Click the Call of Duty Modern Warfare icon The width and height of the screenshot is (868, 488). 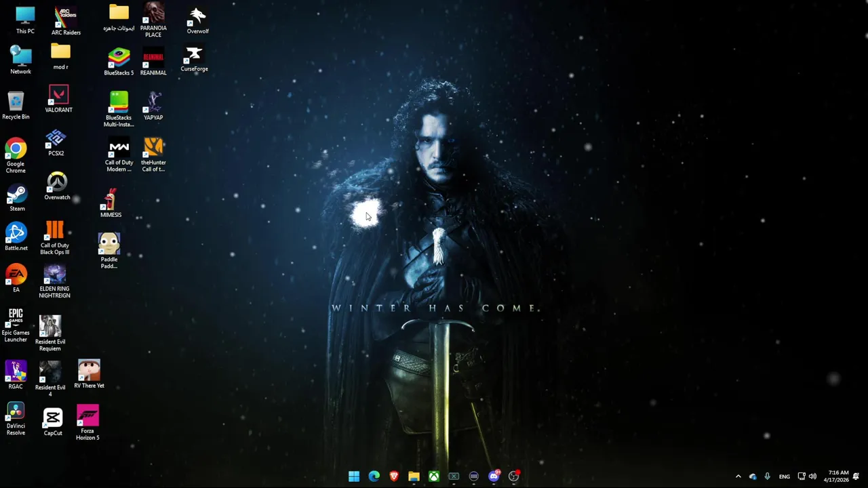pos(119,155)
